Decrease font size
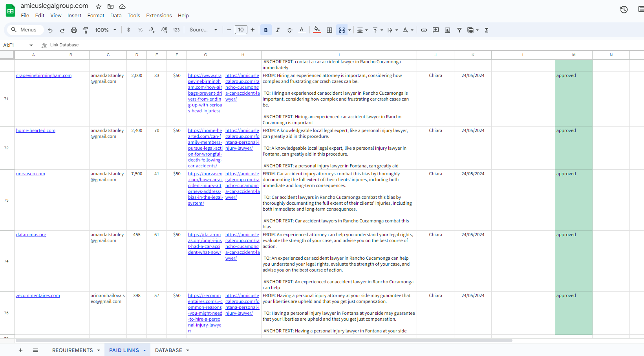The height and width of the screenshot is (356, 644). coord(229,30)
